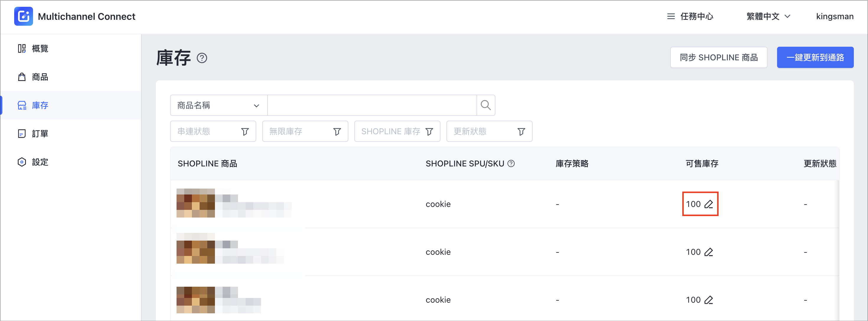Screen dimensions: 868x321
Task: Open the 繁體中文 language dropdown
Action: pyautogui.click(x=768, y=17)
